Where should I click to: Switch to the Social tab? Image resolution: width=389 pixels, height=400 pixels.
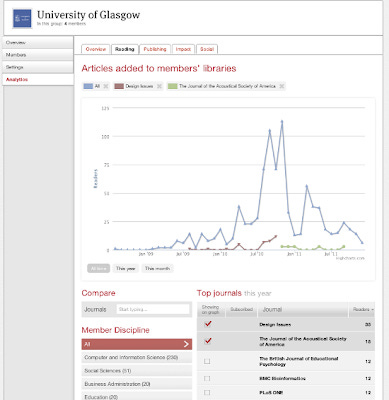(x=207, y=49)
